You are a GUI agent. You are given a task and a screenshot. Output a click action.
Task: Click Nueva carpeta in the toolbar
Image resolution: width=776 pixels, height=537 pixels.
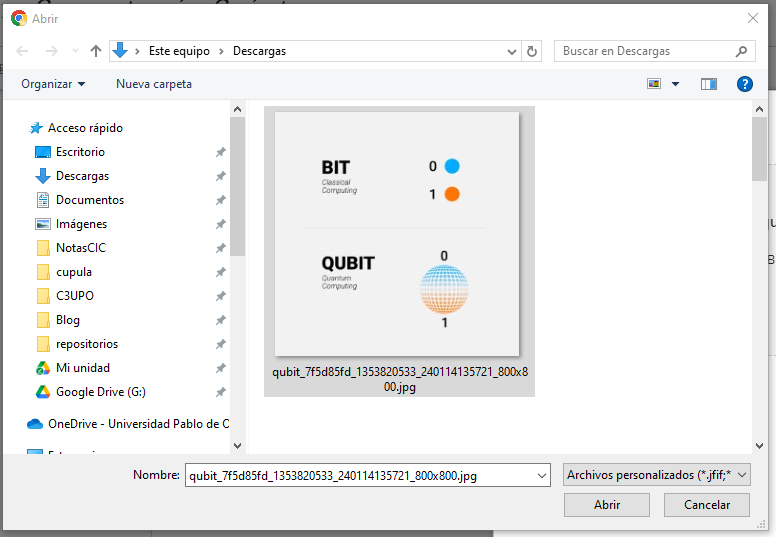point(154,84)
